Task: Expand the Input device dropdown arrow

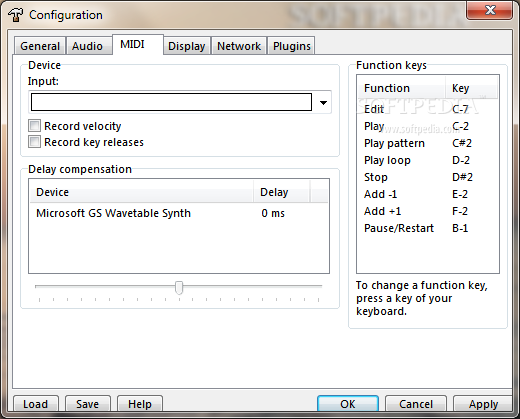Action: [323, 103]
